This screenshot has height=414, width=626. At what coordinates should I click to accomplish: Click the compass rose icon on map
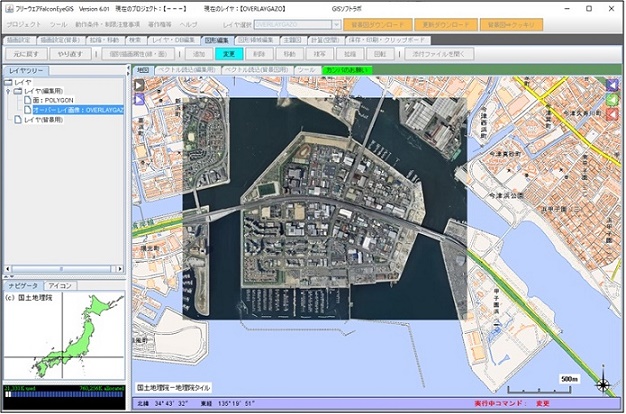click(x=603, y=384)
